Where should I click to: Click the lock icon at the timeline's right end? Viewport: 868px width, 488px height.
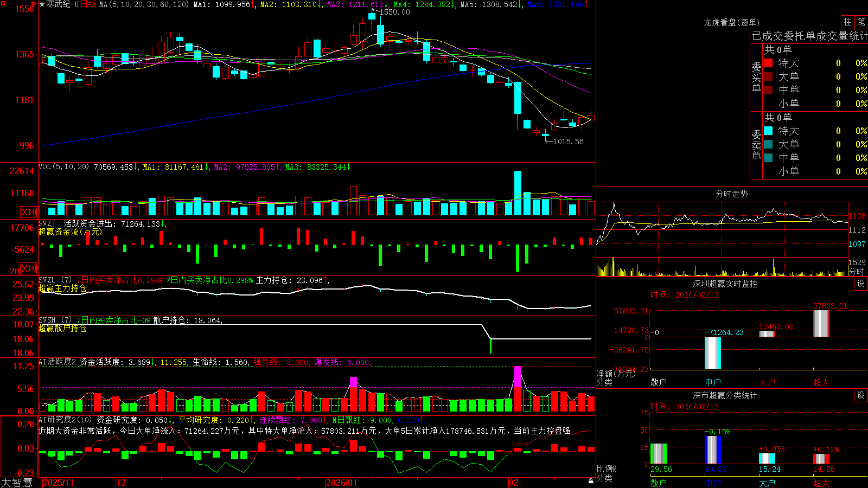pyautogui.click(x=591, y=481)
